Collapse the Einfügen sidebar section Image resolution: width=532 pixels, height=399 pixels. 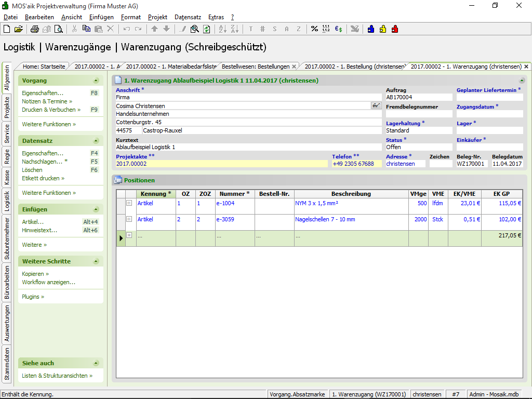click(x=96, y=209)
